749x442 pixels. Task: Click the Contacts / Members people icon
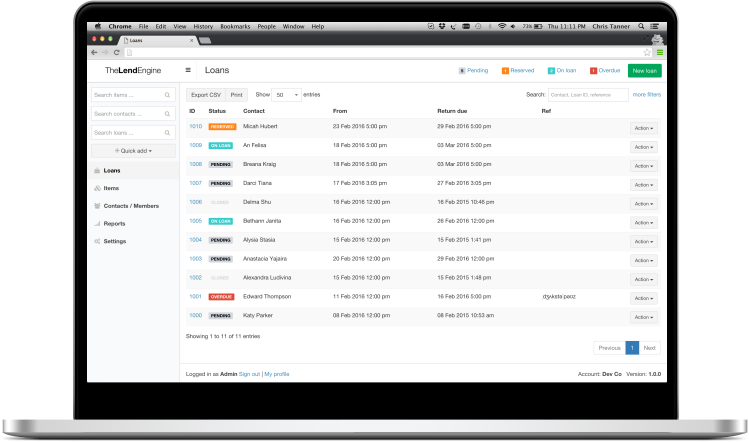(97, 206)
